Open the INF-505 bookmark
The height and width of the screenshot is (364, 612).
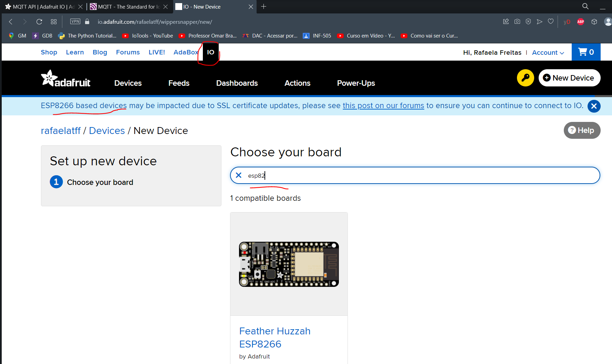317,36
